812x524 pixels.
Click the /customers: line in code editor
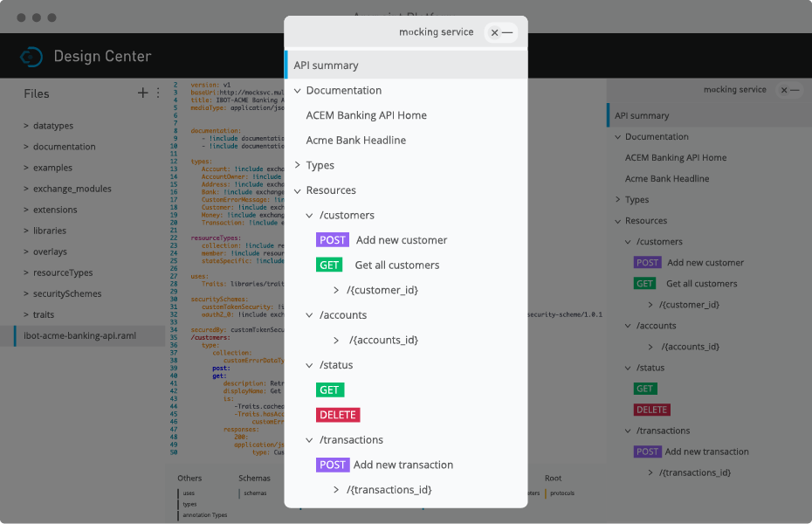tap(210, 338)
